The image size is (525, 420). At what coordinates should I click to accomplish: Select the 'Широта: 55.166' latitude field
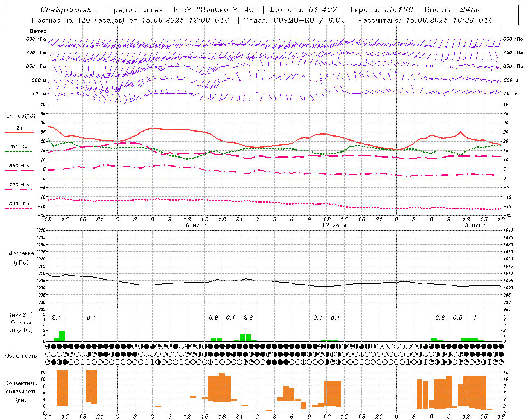(x=381, y=10)
